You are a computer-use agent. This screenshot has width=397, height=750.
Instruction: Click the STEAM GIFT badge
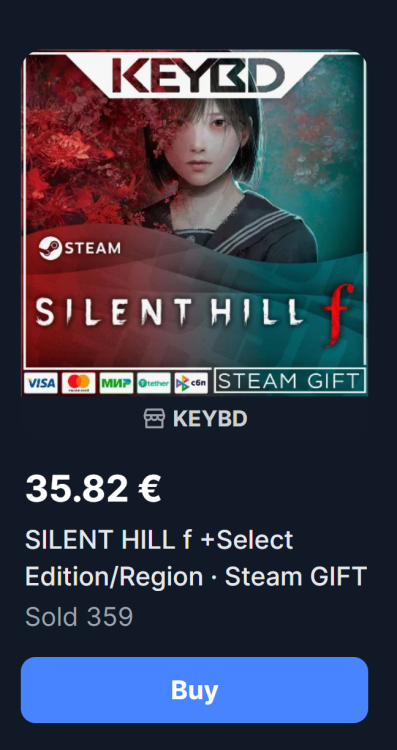[x=290, y=381]
